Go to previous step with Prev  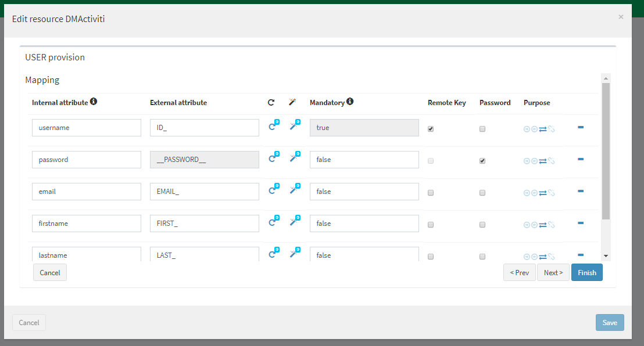(520, 272)
